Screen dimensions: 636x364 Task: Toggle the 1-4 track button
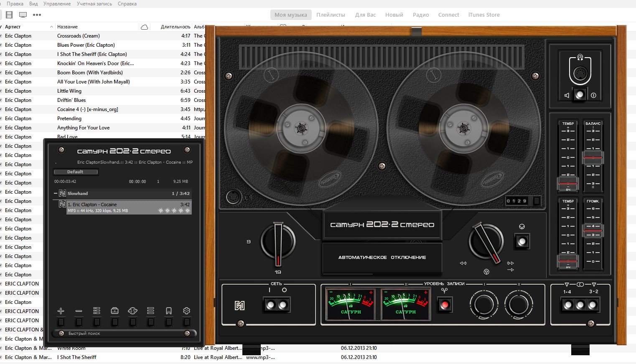(568, 305)
